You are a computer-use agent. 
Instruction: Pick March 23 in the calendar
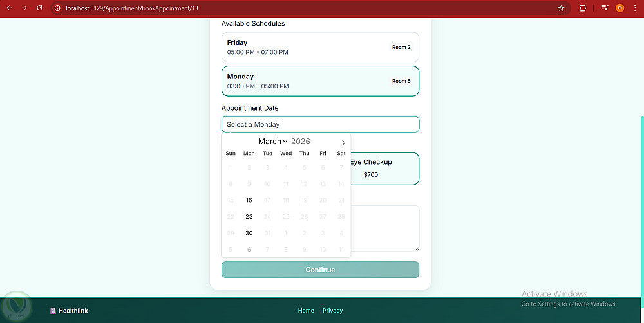point(249,217)
